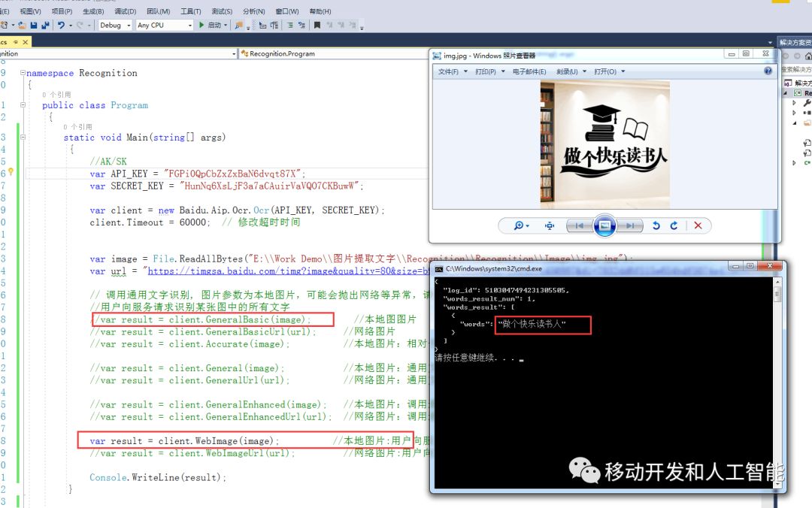Open the 帮助(H) menu

tap(320, 11)
